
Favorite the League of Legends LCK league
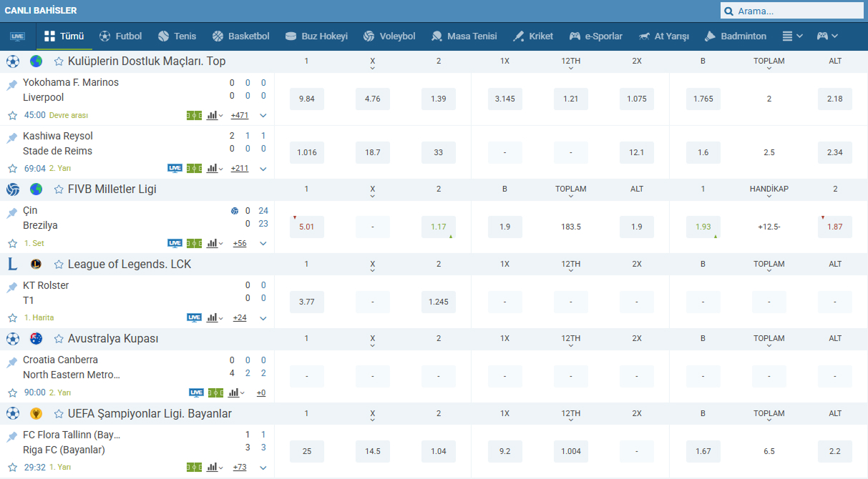click(x=59, y=265)
